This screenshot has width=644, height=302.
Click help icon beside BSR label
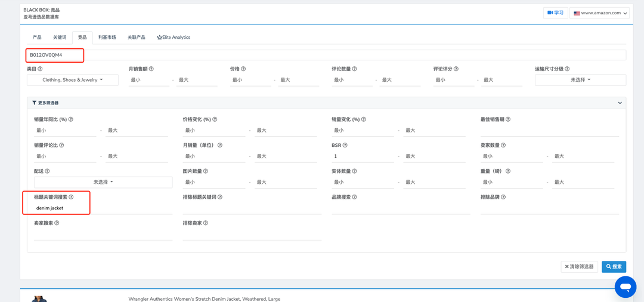[345, 146]
